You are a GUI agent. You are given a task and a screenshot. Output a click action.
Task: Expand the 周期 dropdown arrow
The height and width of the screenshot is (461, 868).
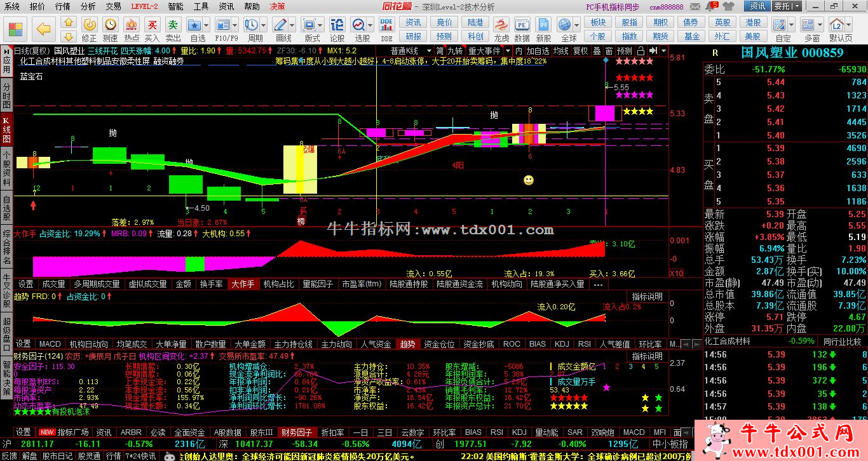[x=264, y=25]
